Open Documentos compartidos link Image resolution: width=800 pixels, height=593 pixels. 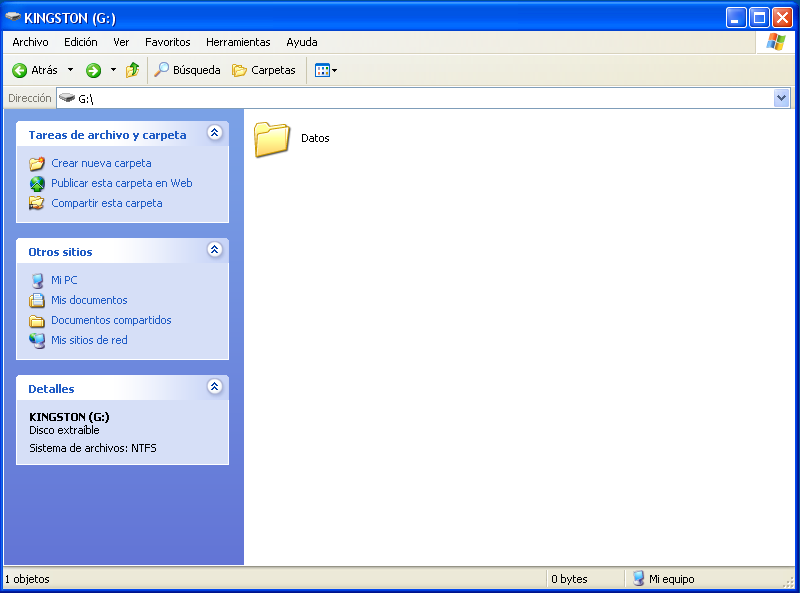tap(111, 320)
